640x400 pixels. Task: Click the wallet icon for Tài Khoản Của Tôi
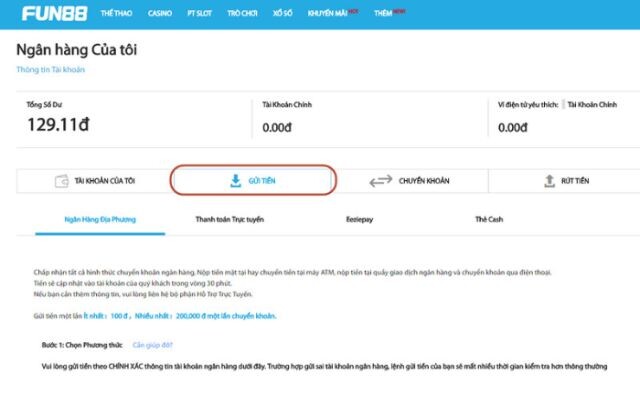pyautogui.click(x=62, y=181)
